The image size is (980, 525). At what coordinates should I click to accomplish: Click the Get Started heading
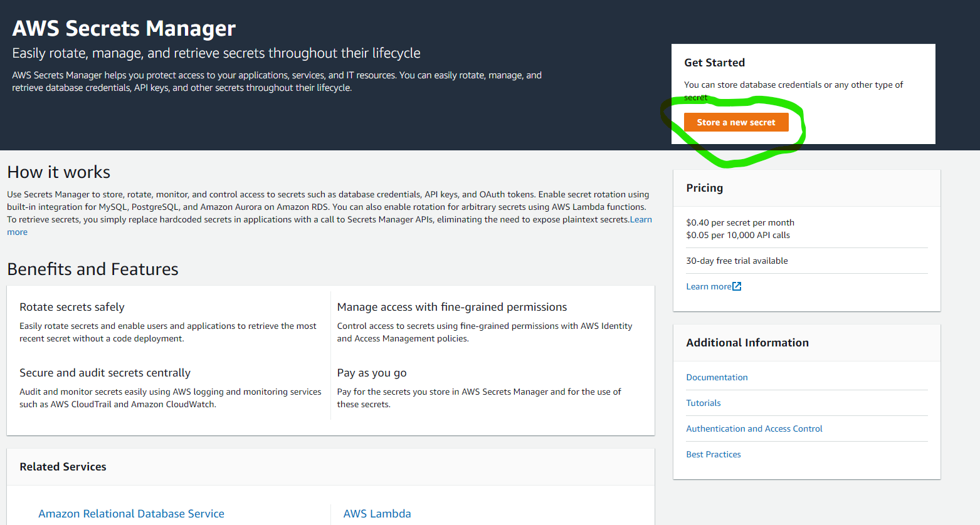(714, 62)
